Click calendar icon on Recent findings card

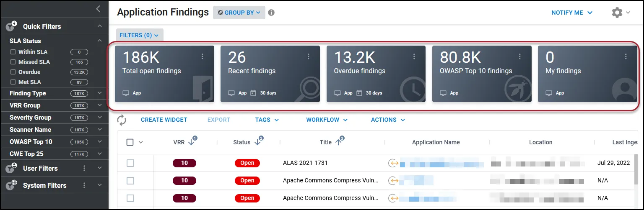pyautogui.click(x=253, y=93)
